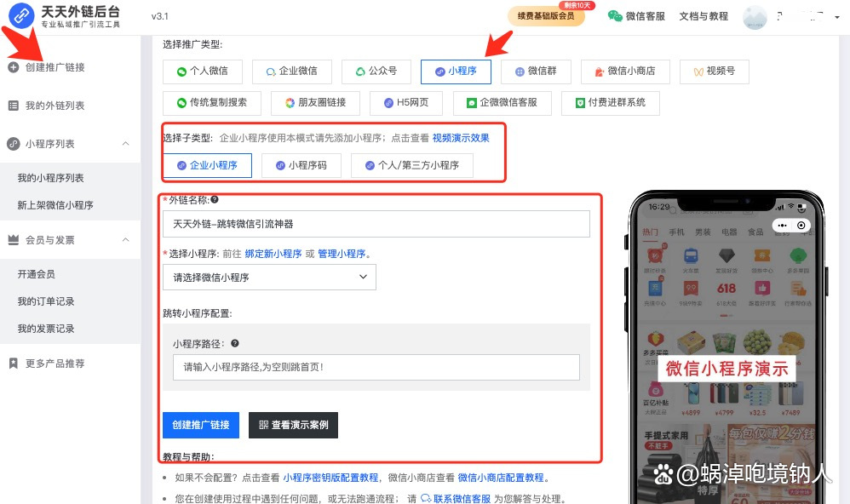
Task: Focus the 外链名称 text field
Action: pos(376,224)
